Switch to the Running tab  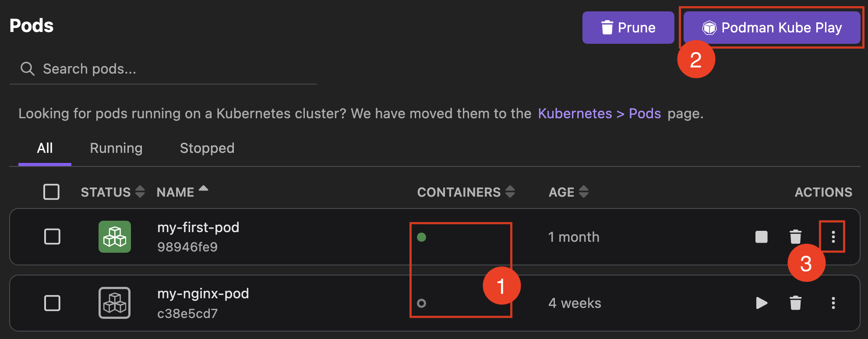(116, 148)
